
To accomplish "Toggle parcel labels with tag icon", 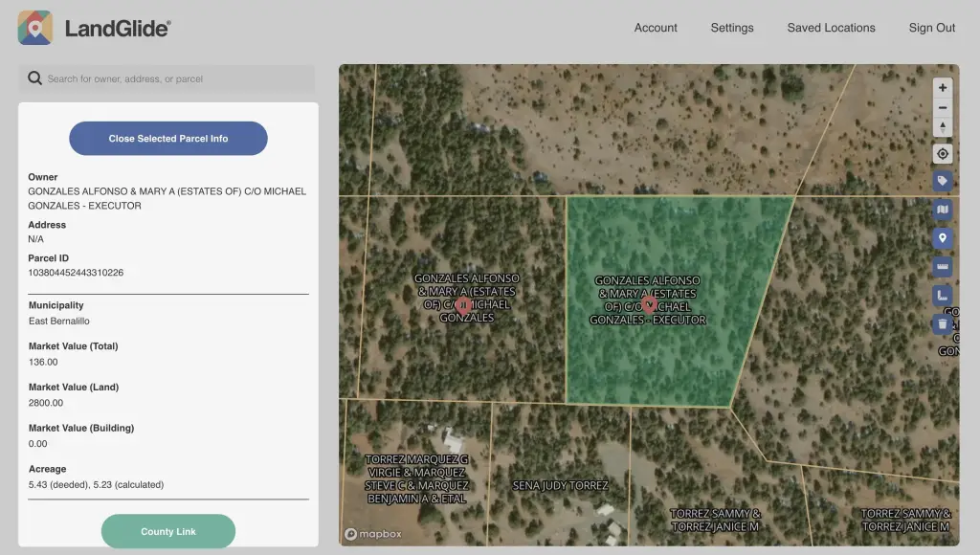I will point(943,181).
